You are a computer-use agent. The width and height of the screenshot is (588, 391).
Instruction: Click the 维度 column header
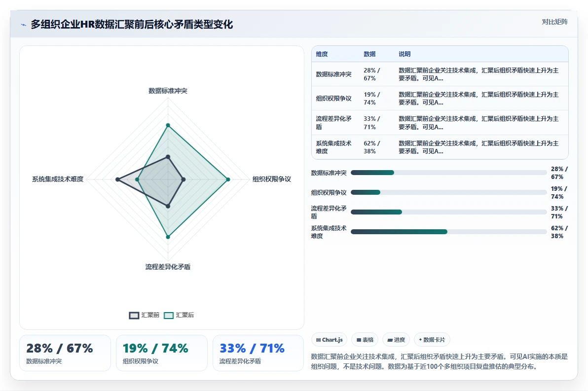322,54
